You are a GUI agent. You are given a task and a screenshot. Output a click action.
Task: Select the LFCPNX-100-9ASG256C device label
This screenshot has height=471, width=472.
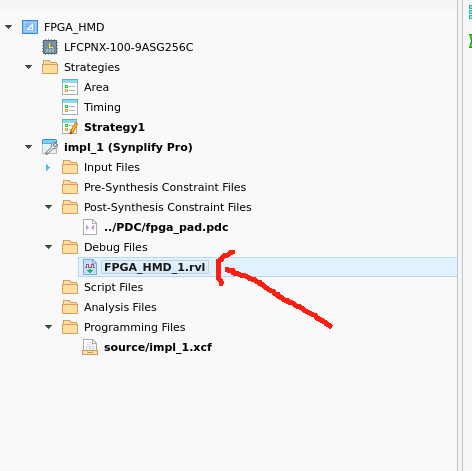pyautogui.click(x=129, y=47)
